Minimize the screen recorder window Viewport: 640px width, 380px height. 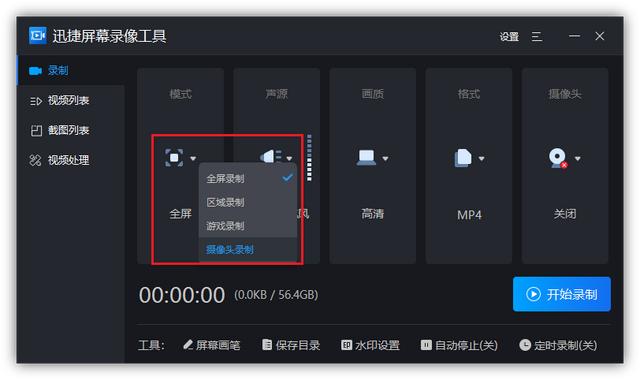pos(575,36)
